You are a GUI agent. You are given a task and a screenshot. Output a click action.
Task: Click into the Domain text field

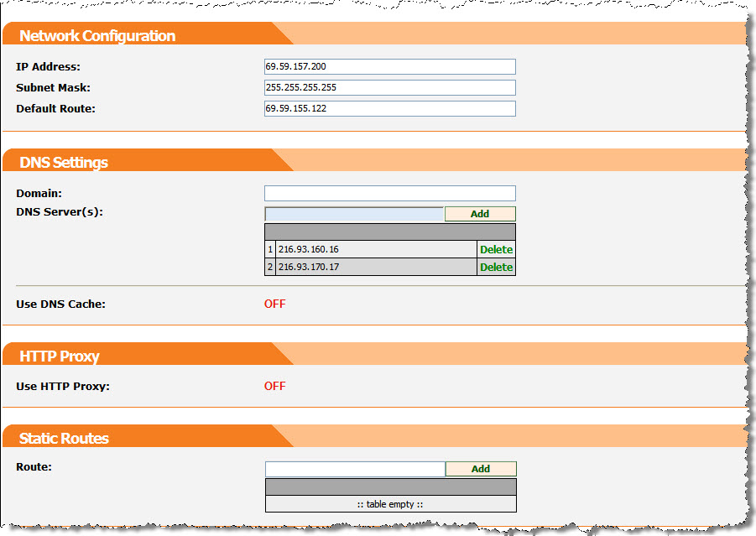coord(389,193)
